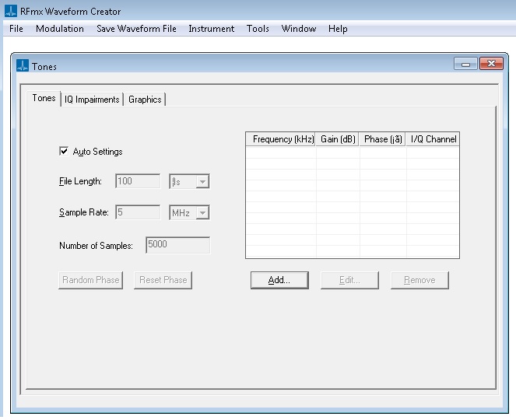
Task: Click the Gain (dB) column header
Action: coord(338,139)
